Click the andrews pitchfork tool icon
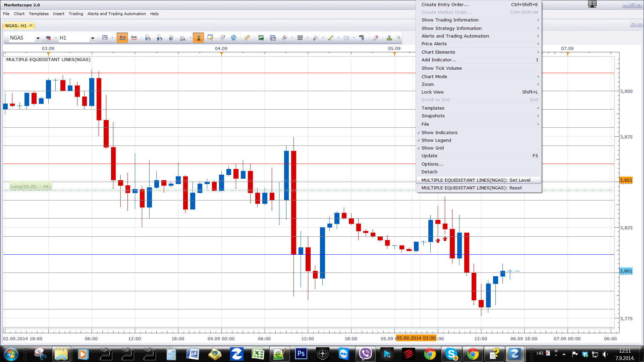This screenshot has height=362, width=644. pyautogui.click(x=285, y=38)
